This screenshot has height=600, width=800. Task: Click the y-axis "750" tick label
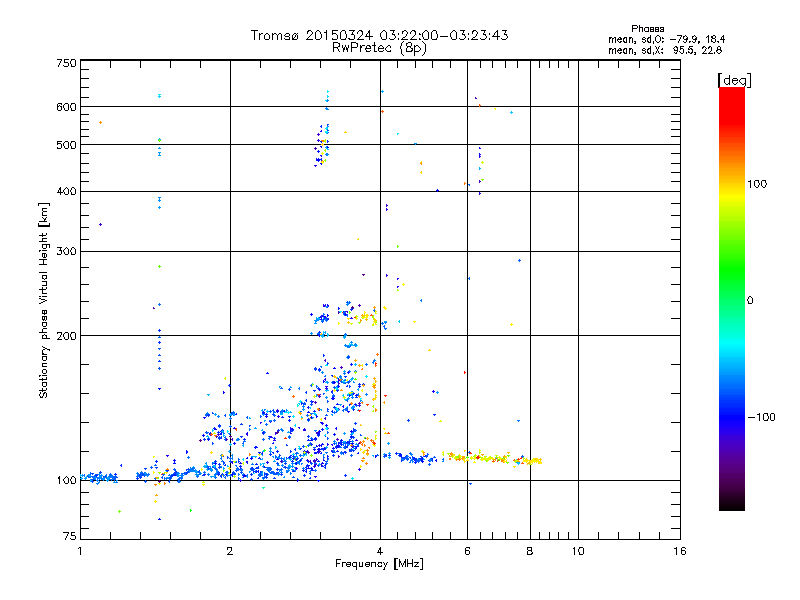coord(66,63)
